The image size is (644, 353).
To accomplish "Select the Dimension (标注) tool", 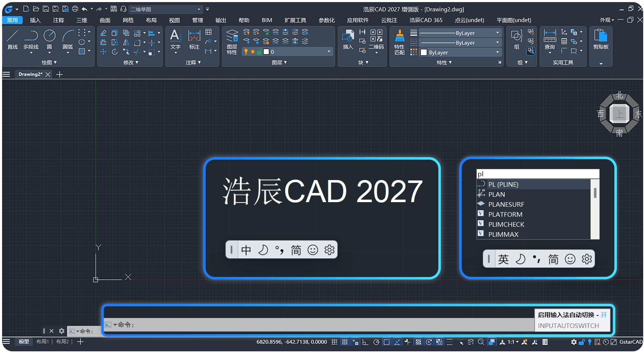I will click(194, 40).
